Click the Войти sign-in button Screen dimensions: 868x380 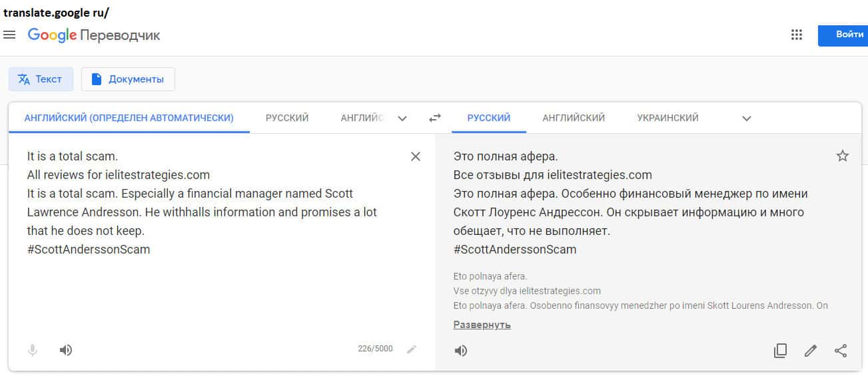click(x=843, y=35)
